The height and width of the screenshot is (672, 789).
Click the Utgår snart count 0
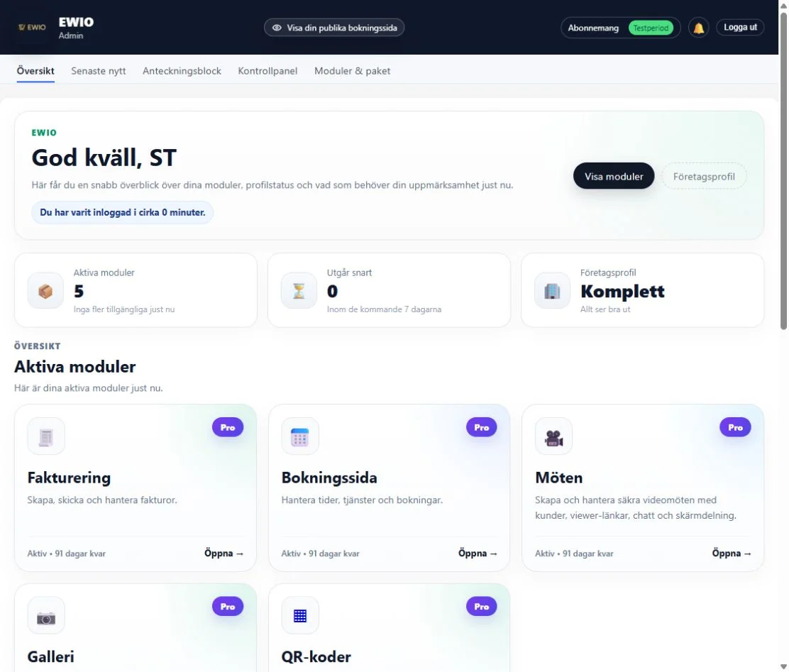pyautogui.click(x=332, y=291)
